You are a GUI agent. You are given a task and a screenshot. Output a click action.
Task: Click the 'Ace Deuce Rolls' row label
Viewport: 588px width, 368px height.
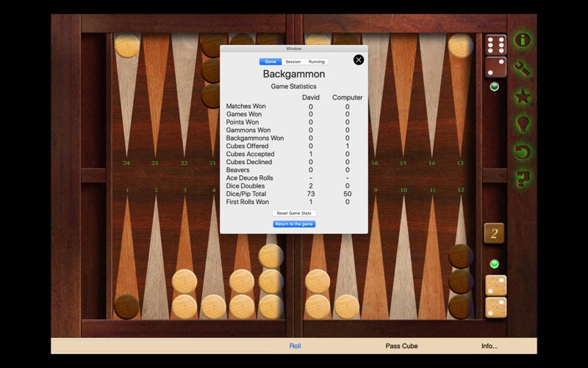(x=249, y=178)
